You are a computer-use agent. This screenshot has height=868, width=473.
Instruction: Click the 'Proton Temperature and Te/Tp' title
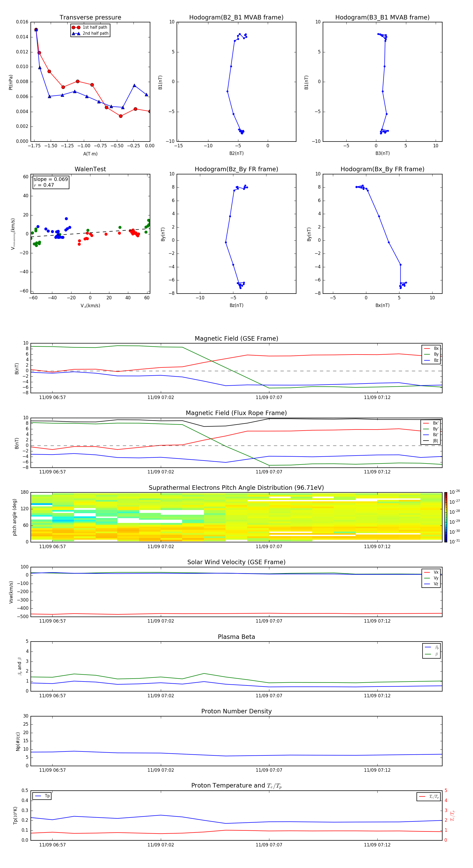(x=236, y=786)
